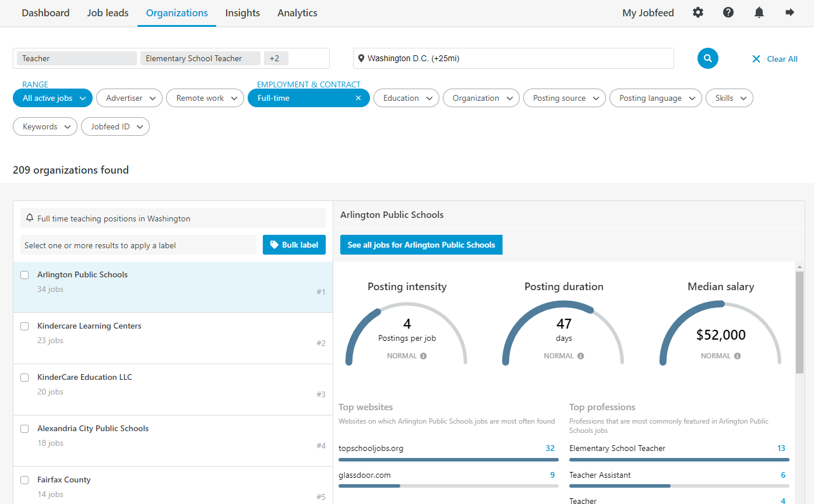Click the topschooljobs.org website row

[448, 452]
